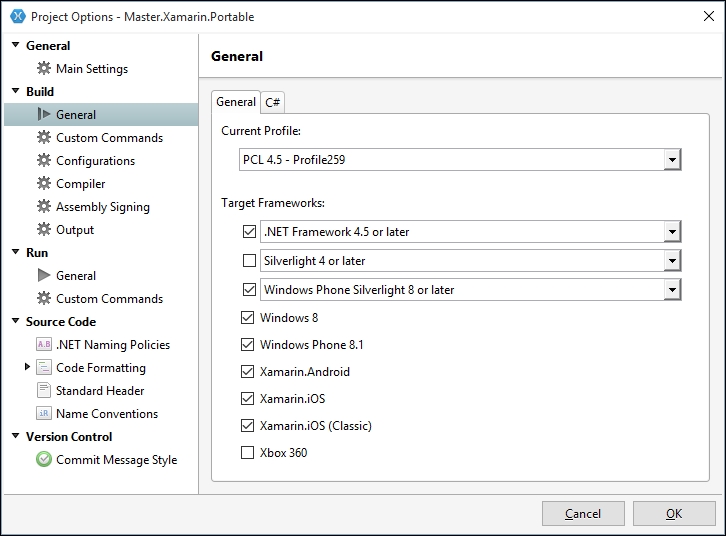
Task: Uncheck the Windows 8 target
Action: click(x=247, y=318)
